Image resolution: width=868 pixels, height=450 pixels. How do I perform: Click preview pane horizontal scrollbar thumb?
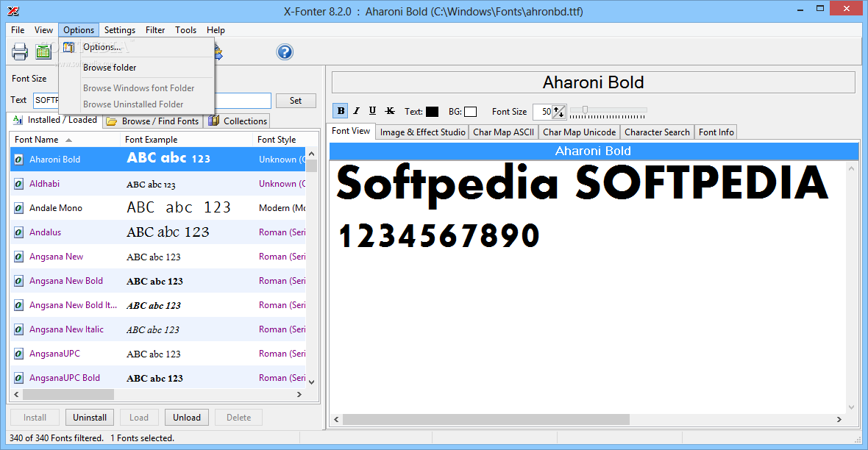[x=485, y=420]
